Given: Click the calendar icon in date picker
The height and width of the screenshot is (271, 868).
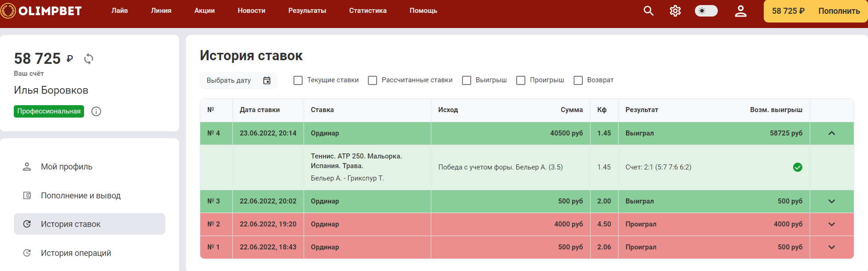Looking at the screenshot, I should pyautogui.click(x=267, y=80).
